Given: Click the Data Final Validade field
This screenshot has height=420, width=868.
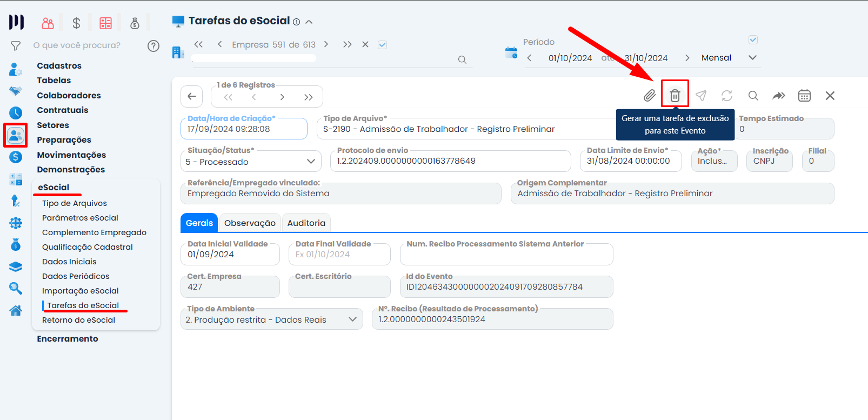Looking at the screenshot, I should tap(339, 254).
